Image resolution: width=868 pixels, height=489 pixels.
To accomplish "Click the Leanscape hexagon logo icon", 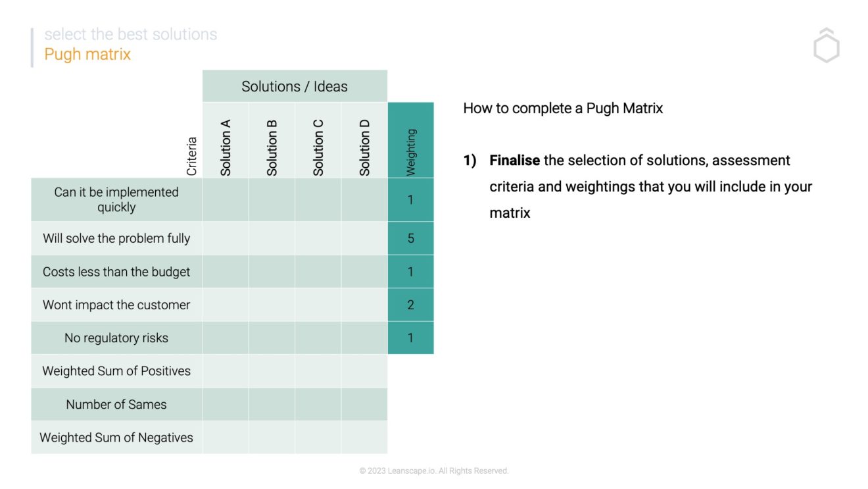I will pos(826,45).
